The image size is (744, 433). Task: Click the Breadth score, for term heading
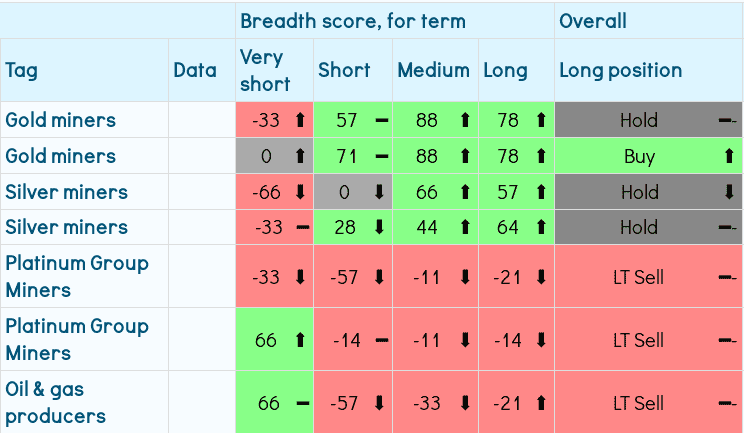point(351,20)
